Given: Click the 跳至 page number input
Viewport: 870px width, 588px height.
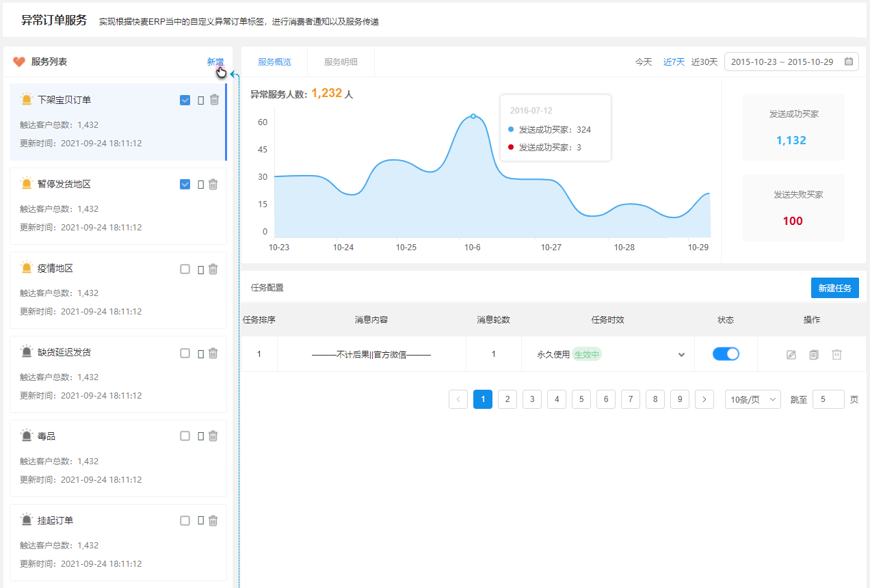Looking at the screenshot, I should click(x=828, y=399).
